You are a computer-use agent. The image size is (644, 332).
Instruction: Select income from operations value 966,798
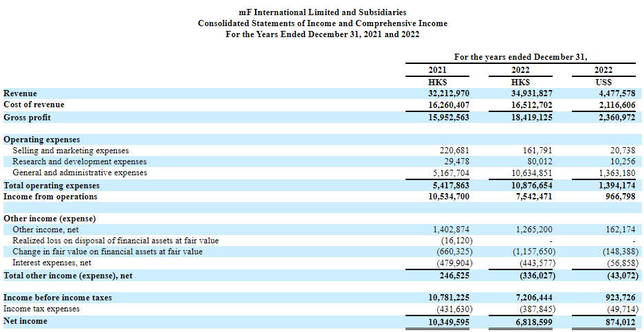pyautogui.click(x=621, y=197)
